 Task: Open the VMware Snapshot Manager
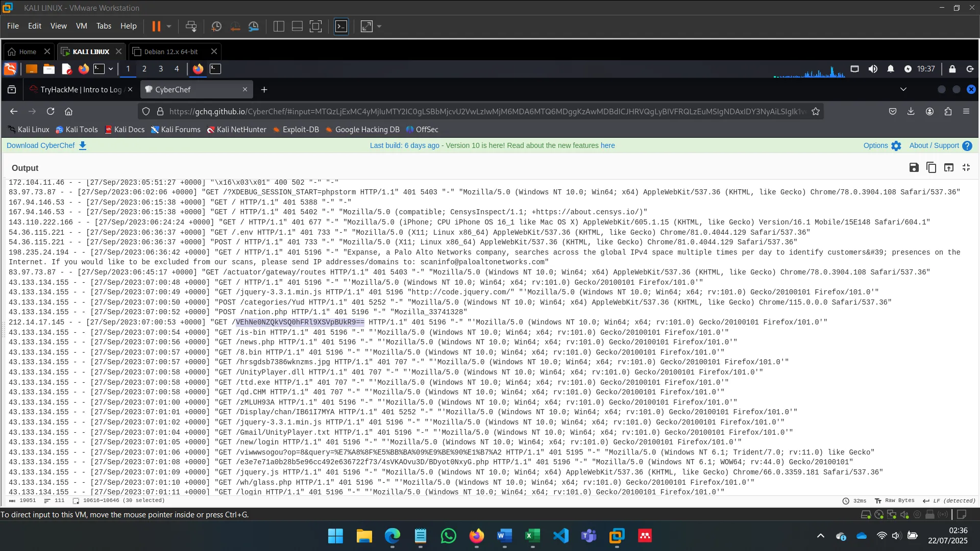[254, 26]
